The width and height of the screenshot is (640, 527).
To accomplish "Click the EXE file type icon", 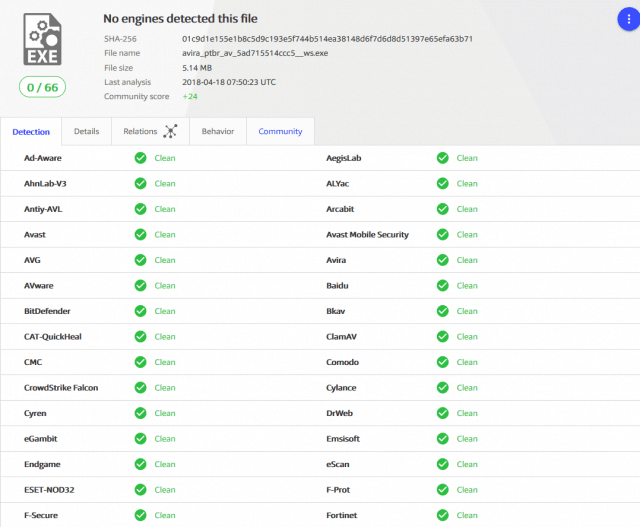I will click(42, 39).
